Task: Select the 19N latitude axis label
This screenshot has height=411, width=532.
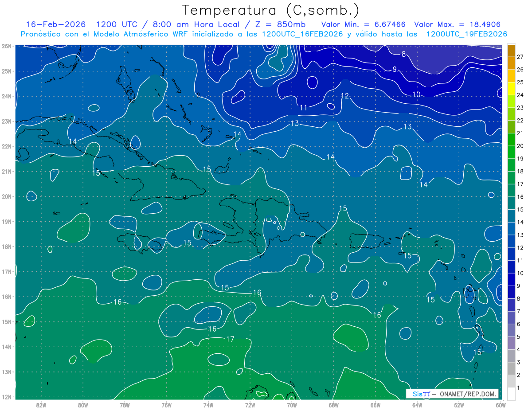Action: coord(6,222)
